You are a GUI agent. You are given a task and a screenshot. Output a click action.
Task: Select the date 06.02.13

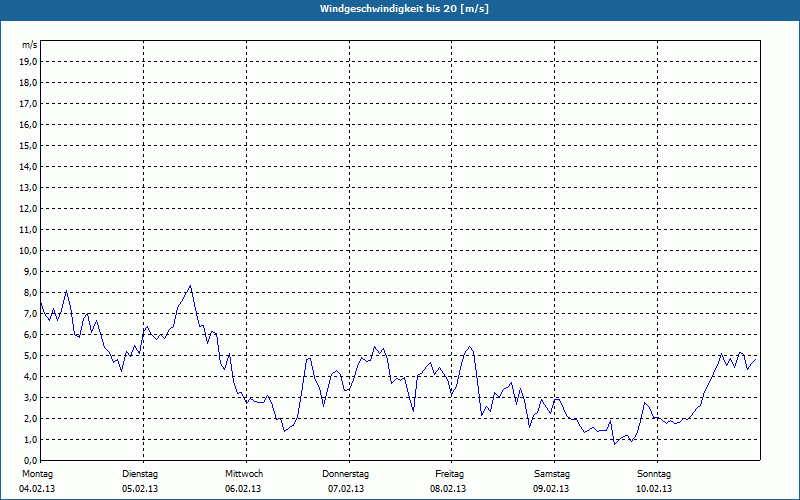243,489
